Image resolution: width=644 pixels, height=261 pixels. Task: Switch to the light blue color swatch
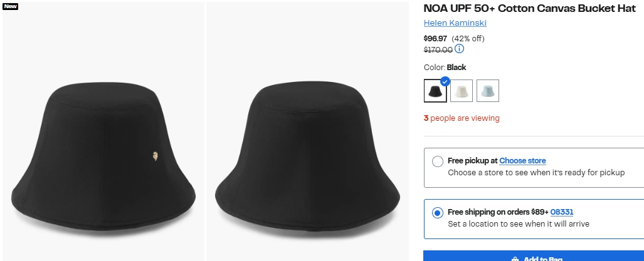(488, 91)
